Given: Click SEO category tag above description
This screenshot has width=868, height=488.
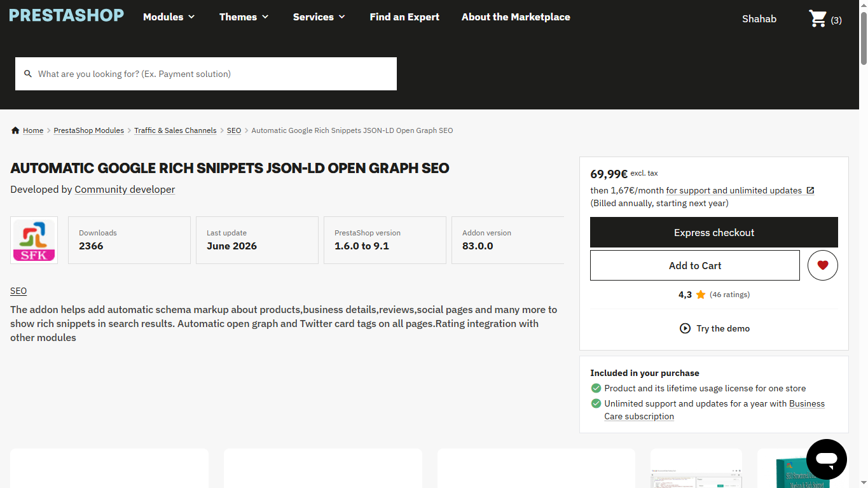Looking at the screenshot, I should click(18, 291).
